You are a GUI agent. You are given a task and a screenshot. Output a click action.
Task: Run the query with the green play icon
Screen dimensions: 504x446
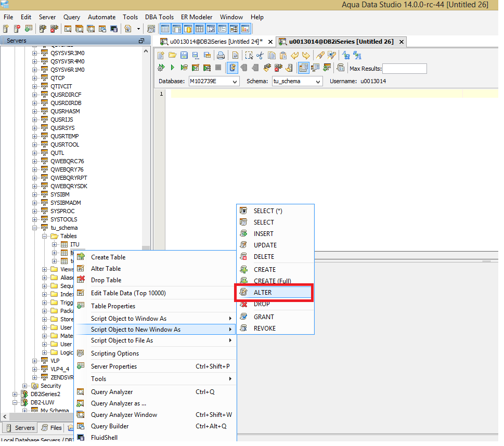point(173,68)
